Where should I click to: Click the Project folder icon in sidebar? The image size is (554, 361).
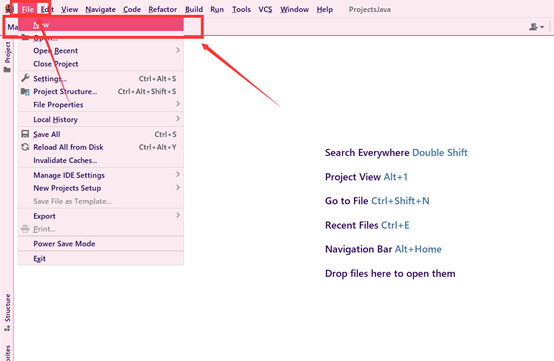point(7,70)
